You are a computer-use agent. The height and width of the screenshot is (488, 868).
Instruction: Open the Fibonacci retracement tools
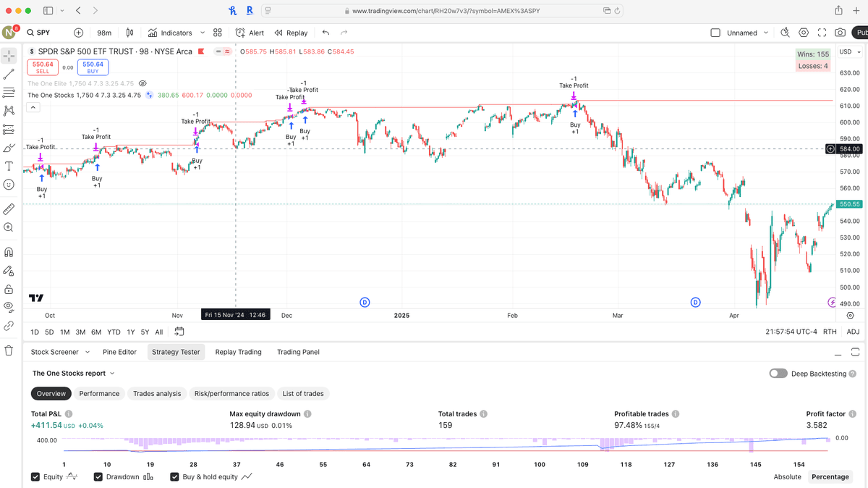point(9,93)
